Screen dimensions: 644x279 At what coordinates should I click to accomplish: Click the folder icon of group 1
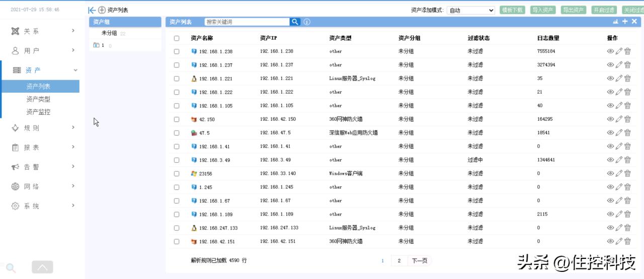click(x=96, y=45)
